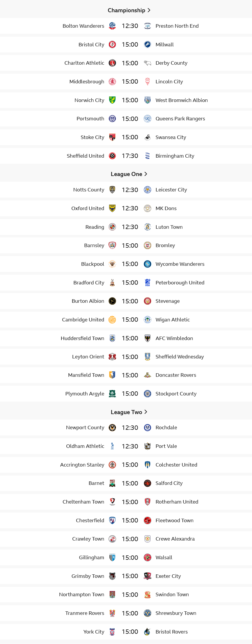Image resolution: width=252 pixels, height=644 pixels.
Task: Click the Oxford United club crest
Action: point(112,208)
